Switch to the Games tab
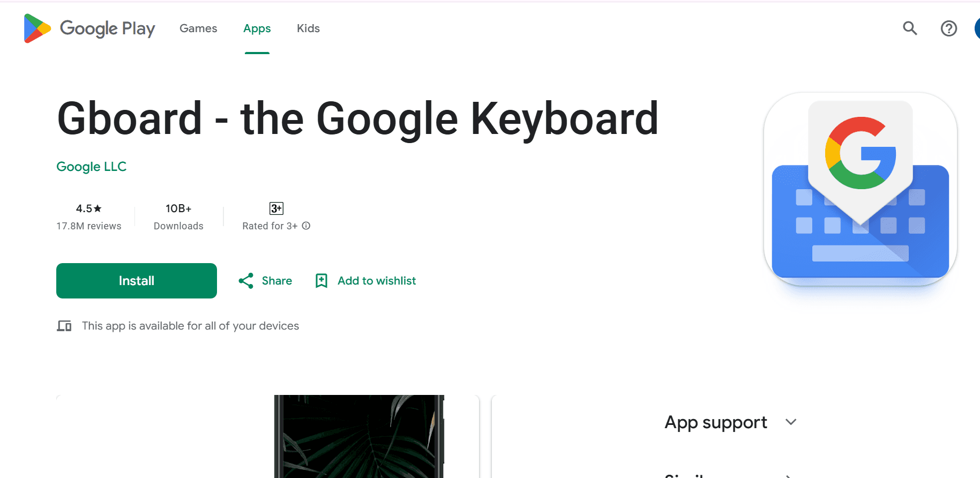 pos(198,28)
